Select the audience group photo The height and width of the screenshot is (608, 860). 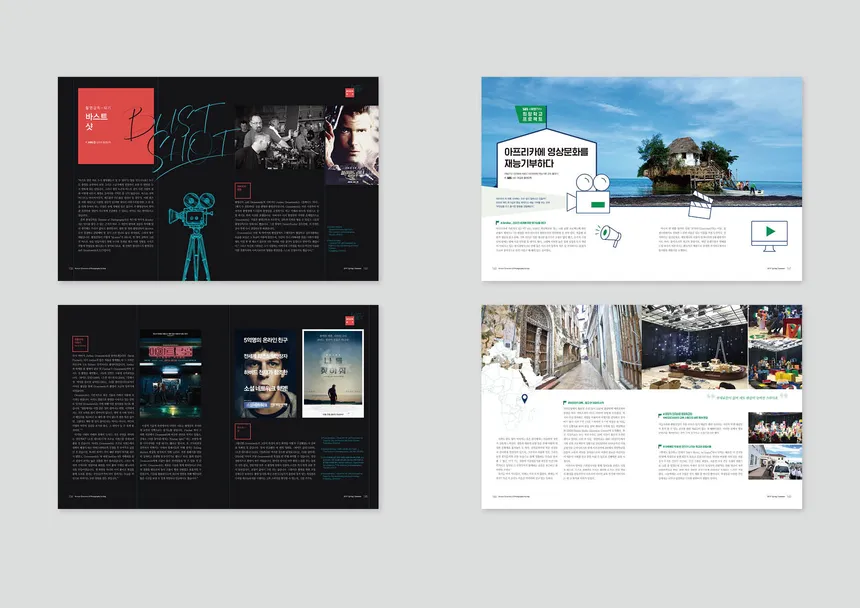coord(775,428)
